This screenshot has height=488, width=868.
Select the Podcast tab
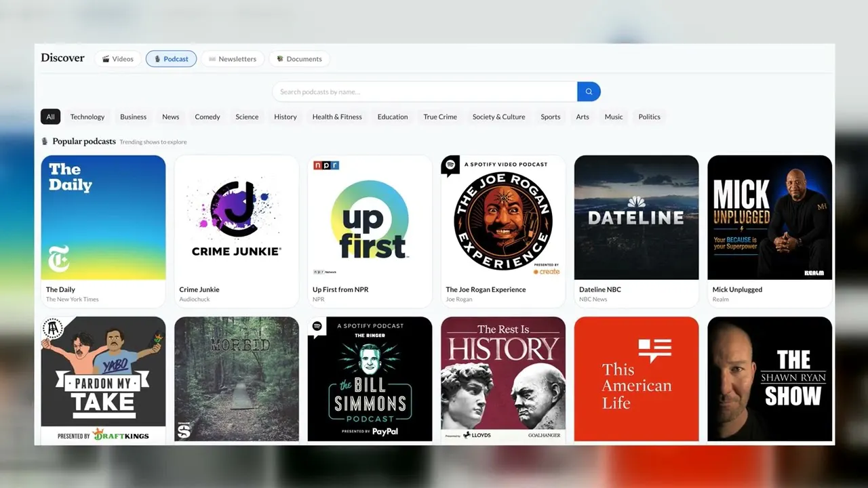(171, 59)
